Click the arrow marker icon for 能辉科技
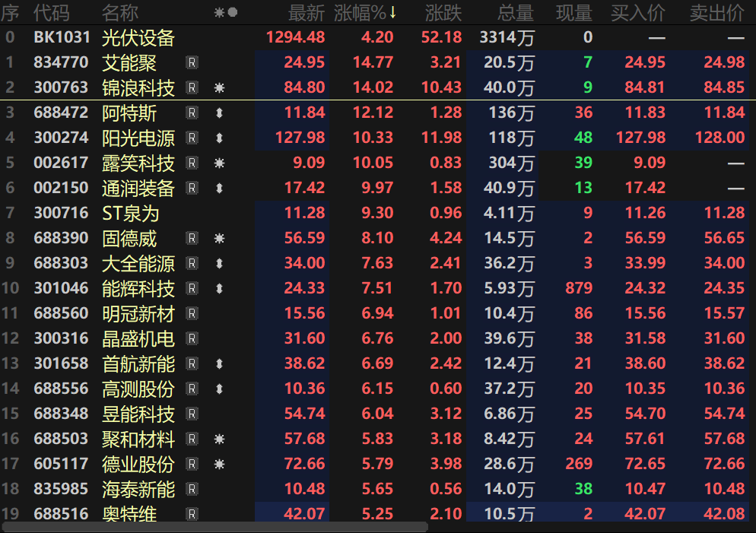This screenshot has width=756, height=533. point(219,288)
